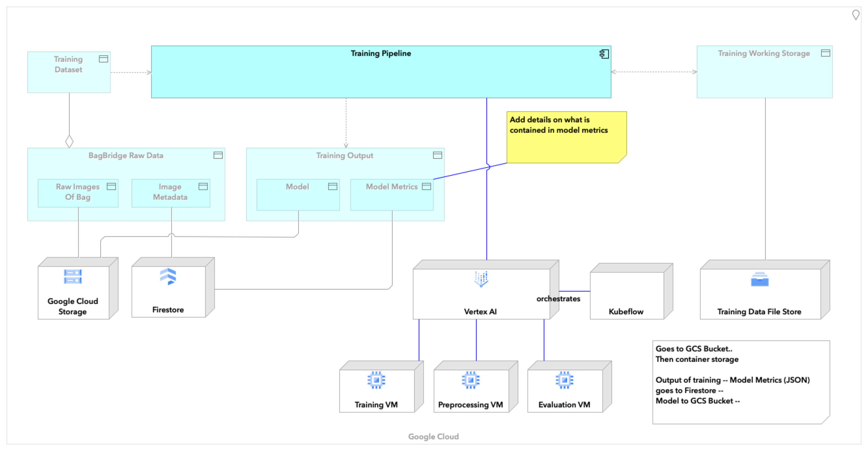868x451 pixels.
Task: Click the Google Cloud boundary label
Action: [433, 436]
